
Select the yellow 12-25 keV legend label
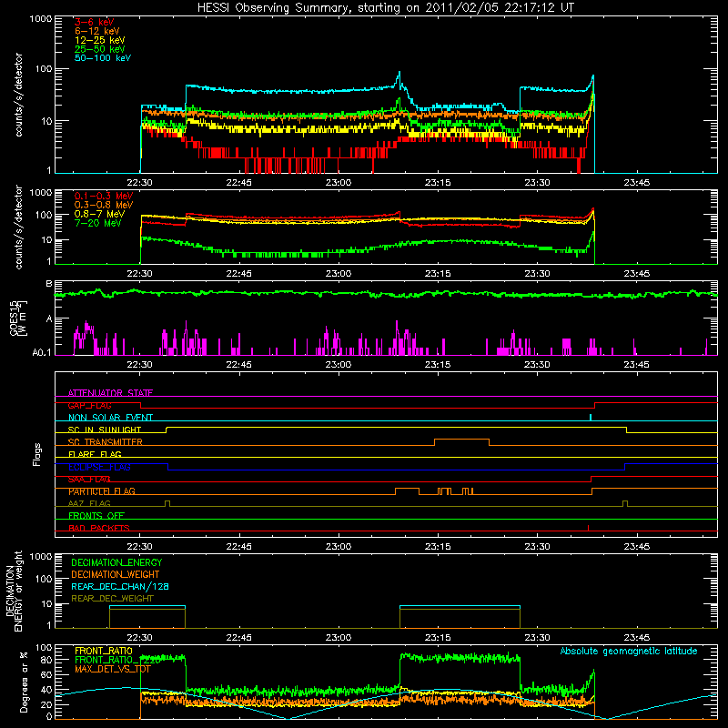(x=100, y=40)
